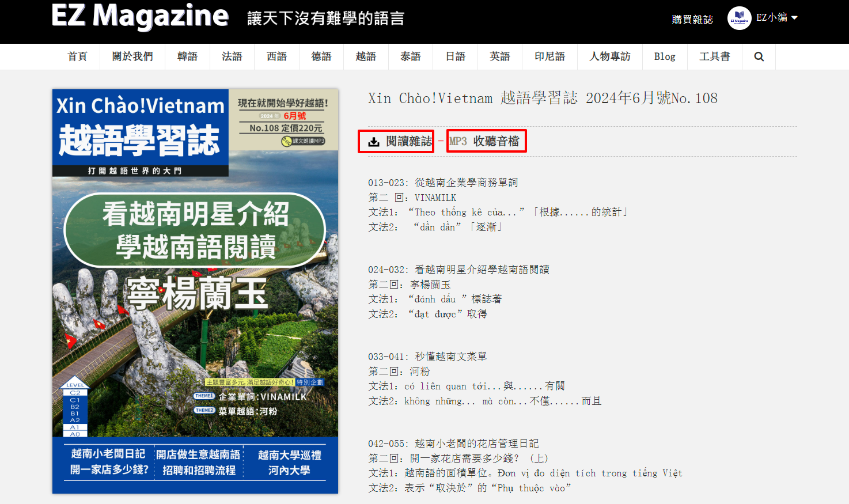Image resolution: width=849 pixels, height=504 pixels.
Task: Expand the EZ小编 user dropdown arrow
Action: [795, 18]
